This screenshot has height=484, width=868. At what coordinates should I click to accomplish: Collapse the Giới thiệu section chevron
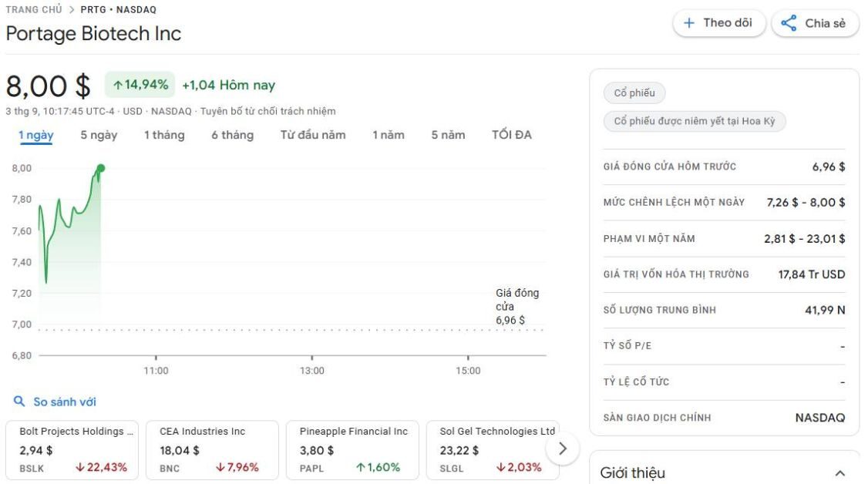[839, 473]
